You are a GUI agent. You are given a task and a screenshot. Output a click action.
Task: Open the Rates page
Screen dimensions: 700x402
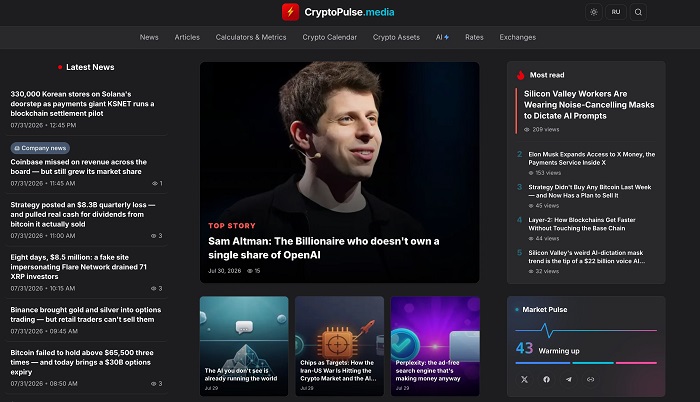pos(474,38)
